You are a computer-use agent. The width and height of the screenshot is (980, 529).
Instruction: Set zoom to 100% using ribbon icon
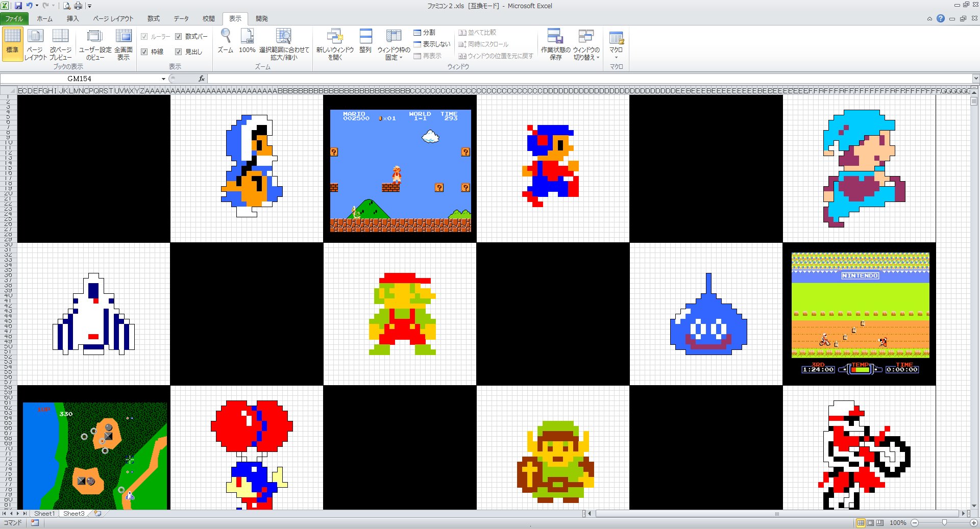click(x=247, y=41)
